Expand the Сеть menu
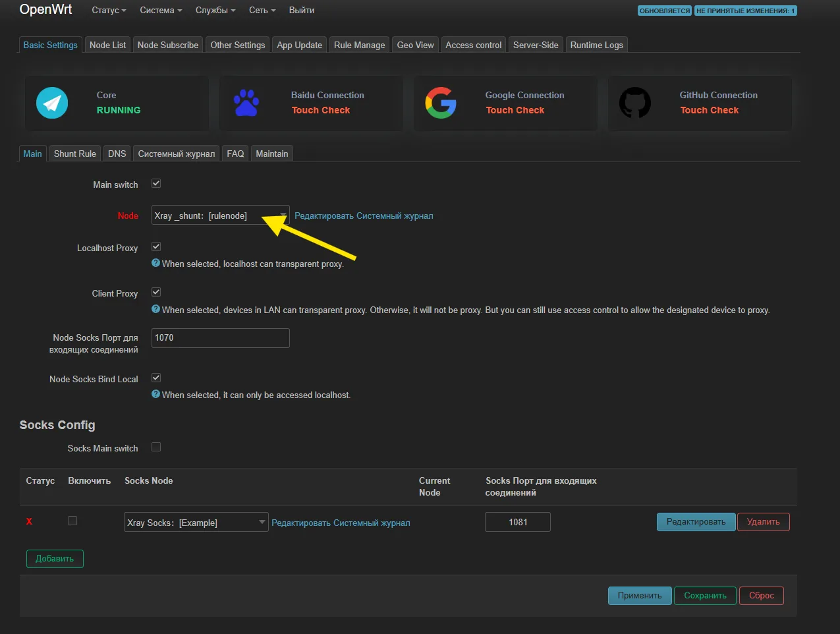The width and height of the screenshot is (840, 634). pos(262,11)
